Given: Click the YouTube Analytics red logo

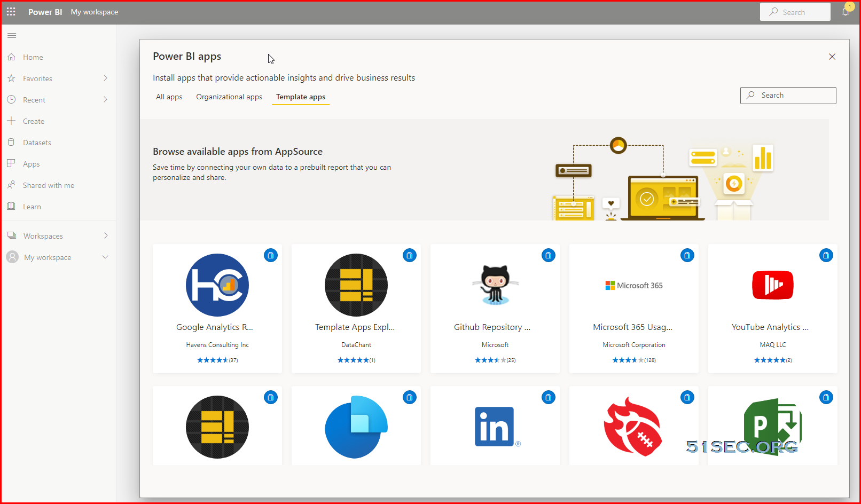Looking at the screenshot, I should [773, 285].
